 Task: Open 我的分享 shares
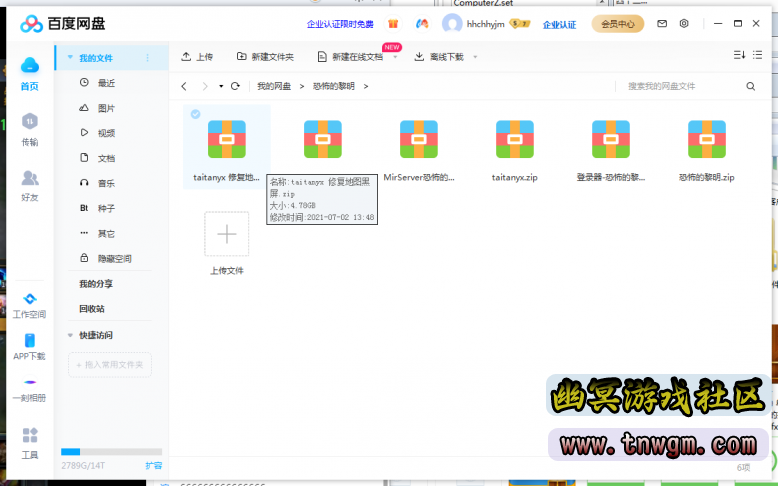pos(96,284)
